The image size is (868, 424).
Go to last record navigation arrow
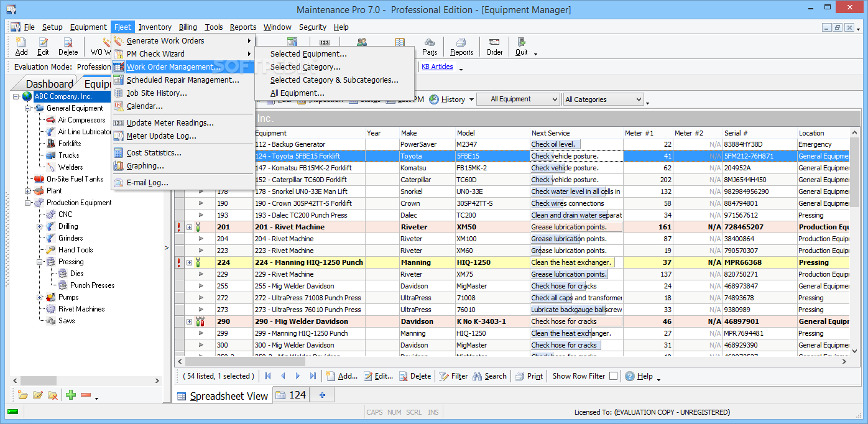(313, 376)
